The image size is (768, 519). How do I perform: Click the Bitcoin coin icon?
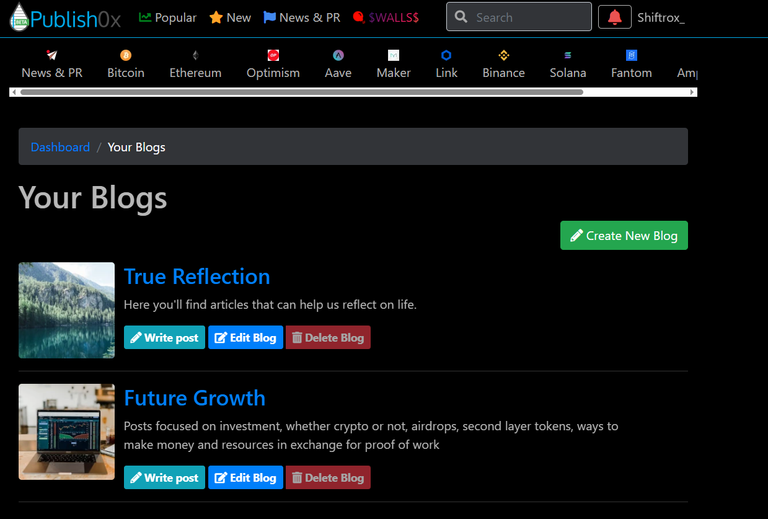[x=126, y=55]
